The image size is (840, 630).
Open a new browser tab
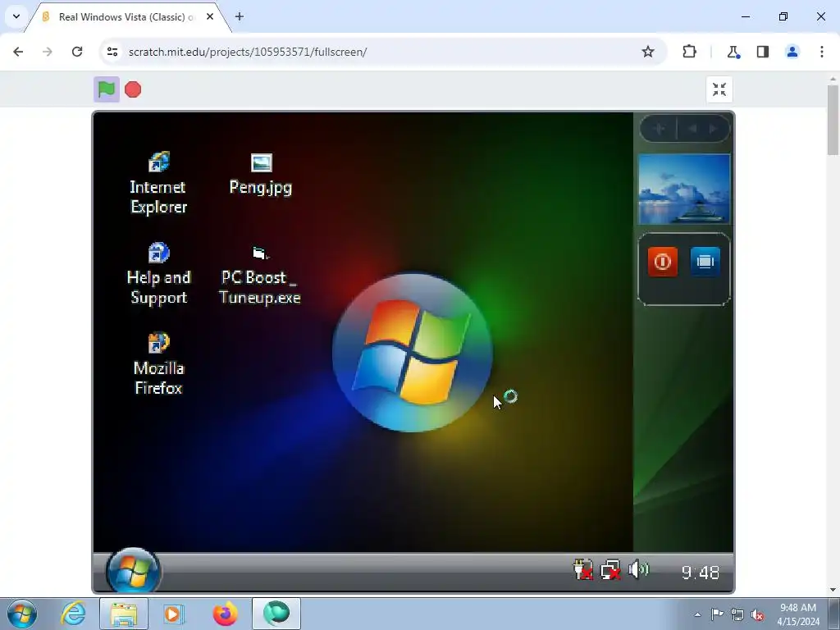click(x=240, y=16)
